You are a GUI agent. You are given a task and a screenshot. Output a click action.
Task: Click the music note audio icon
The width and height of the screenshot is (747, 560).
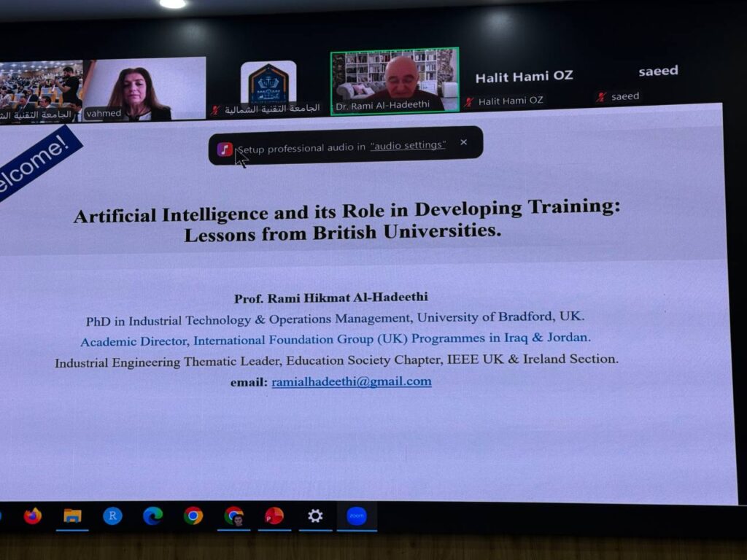[x=225, y=149]
